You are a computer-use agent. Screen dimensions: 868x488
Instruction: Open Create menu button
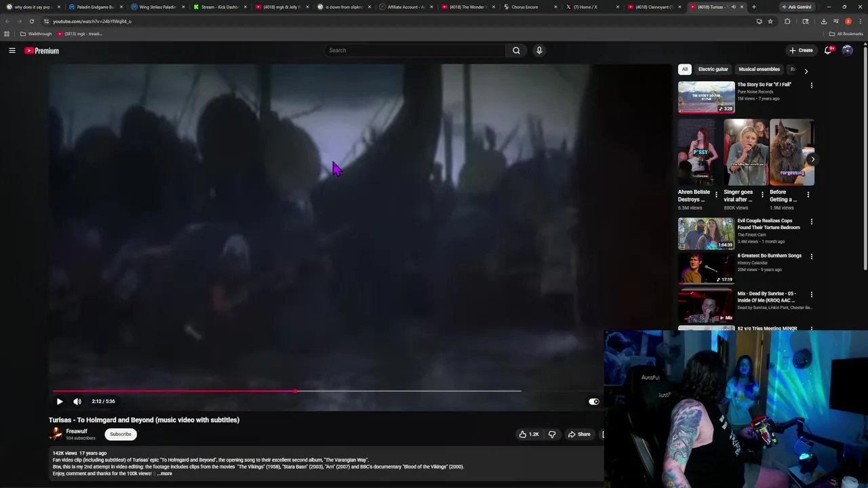801,50
